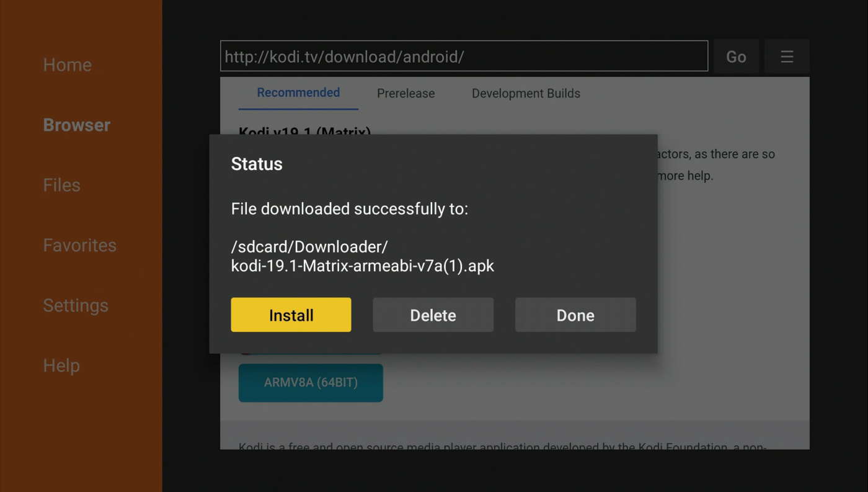
Task: Switch to the Prerelease tab
Action: coord(406,94)
